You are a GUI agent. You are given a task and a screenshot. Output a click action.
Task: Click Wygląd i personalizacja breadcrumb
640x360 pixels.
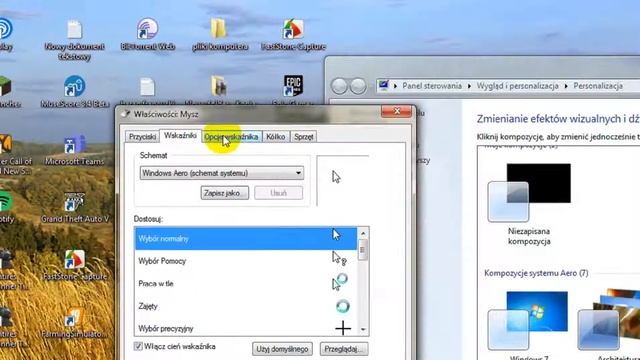tap(518, 86)
